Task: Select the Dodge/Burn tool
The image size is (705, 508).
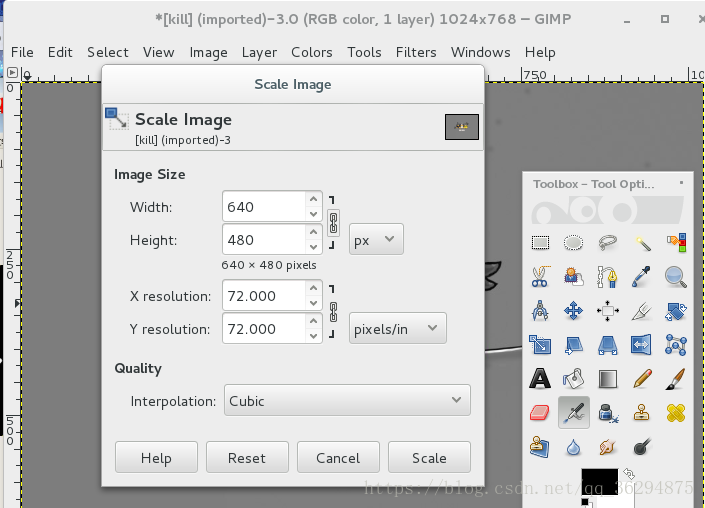Action: [x=642, y=447]
